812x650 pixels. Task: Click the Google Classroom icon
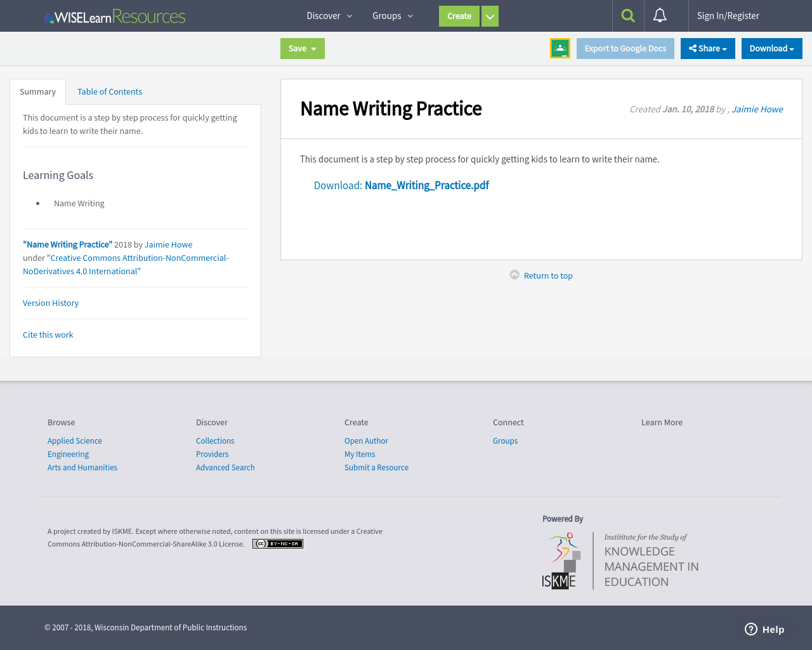[x=560, y=48]
